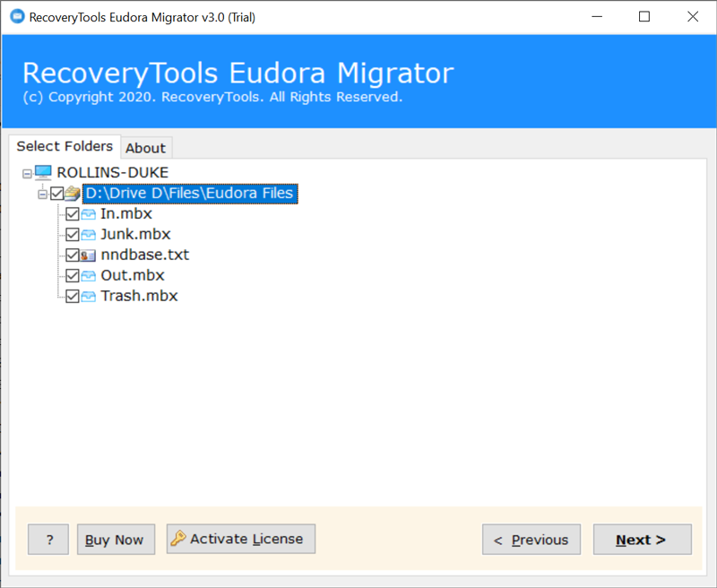717x588 pixels.
Task: Toggle the nndbase.txt checkbox
Action: 73,255
